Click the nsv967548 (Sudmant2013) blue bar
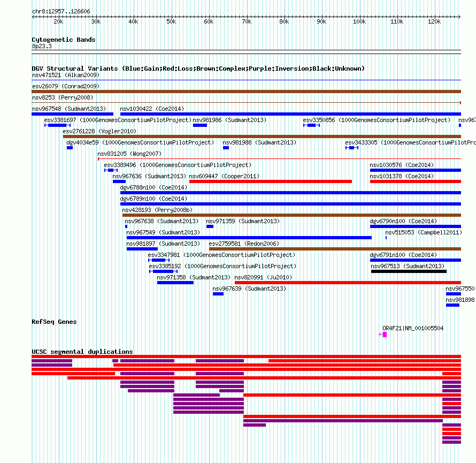Viewport: 476px width, 463px height. (73, 114)
